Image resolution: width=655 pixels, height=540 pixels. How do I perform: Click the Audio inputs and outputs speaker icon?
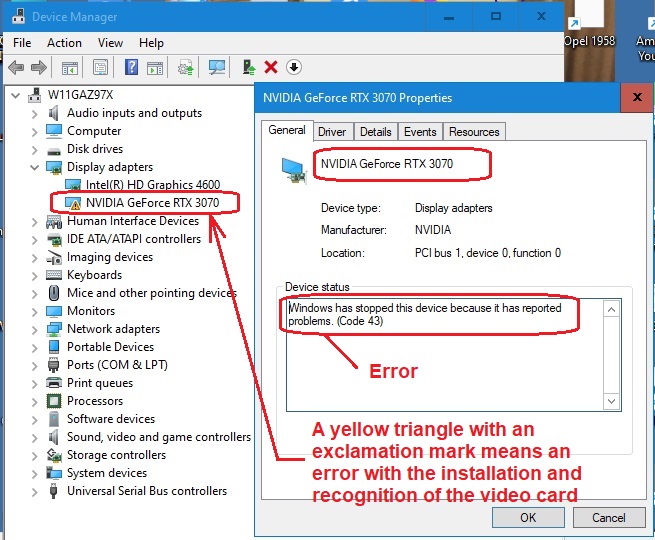pyautogui.click(x=53, y=113)
